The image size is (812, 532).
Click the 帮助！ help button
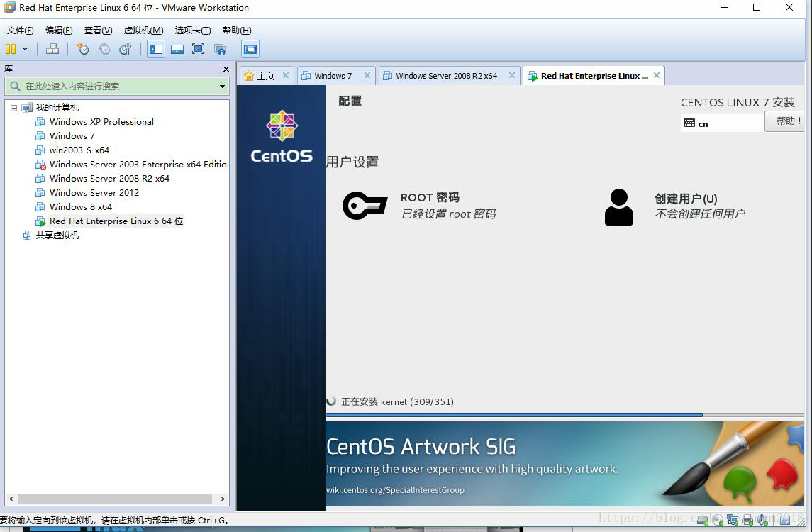(x=785, y=121)
